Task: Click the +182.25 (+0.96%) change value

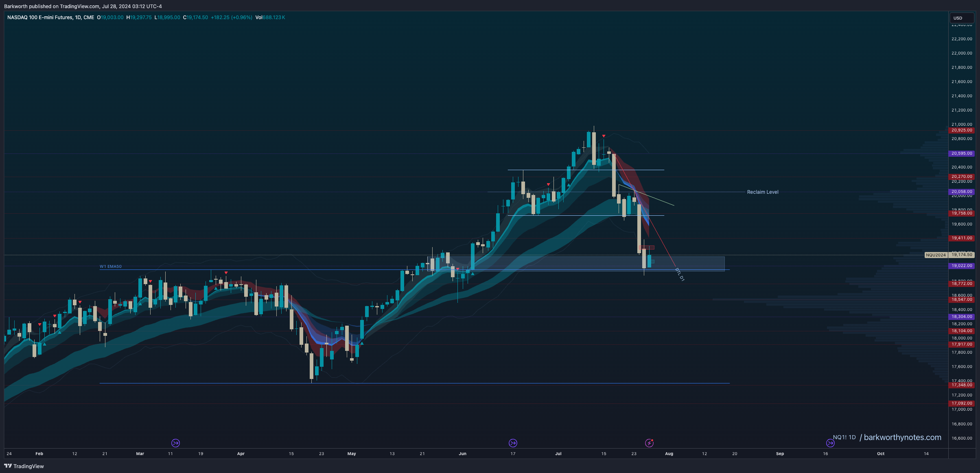Action: pos(232,18)
